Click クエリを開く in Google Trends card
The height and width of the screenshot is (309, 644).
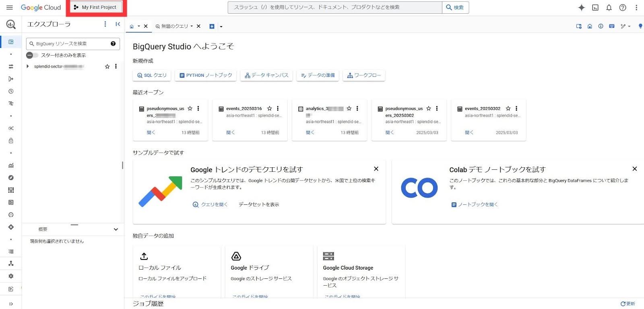coord(210,204)
